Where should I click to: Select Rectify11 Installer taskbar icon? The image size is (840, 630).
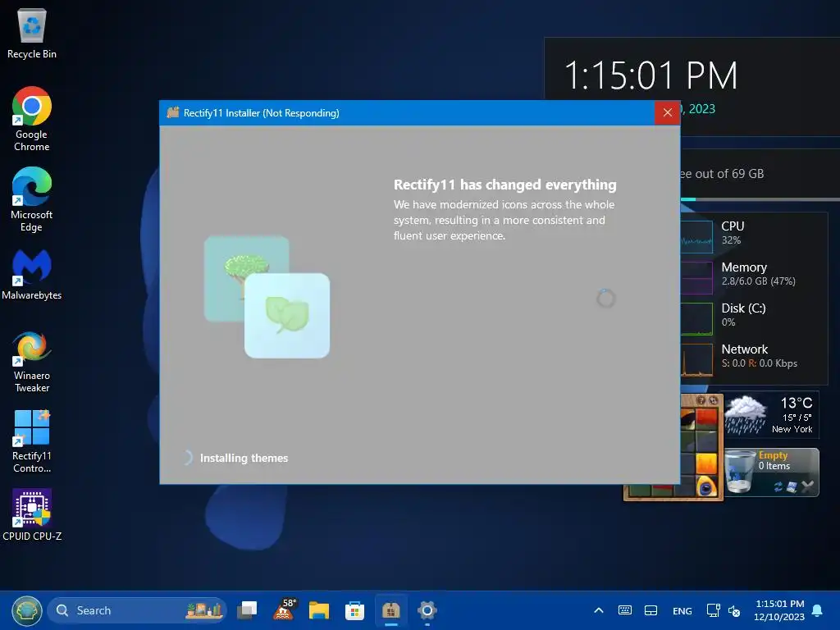[391, 610]
